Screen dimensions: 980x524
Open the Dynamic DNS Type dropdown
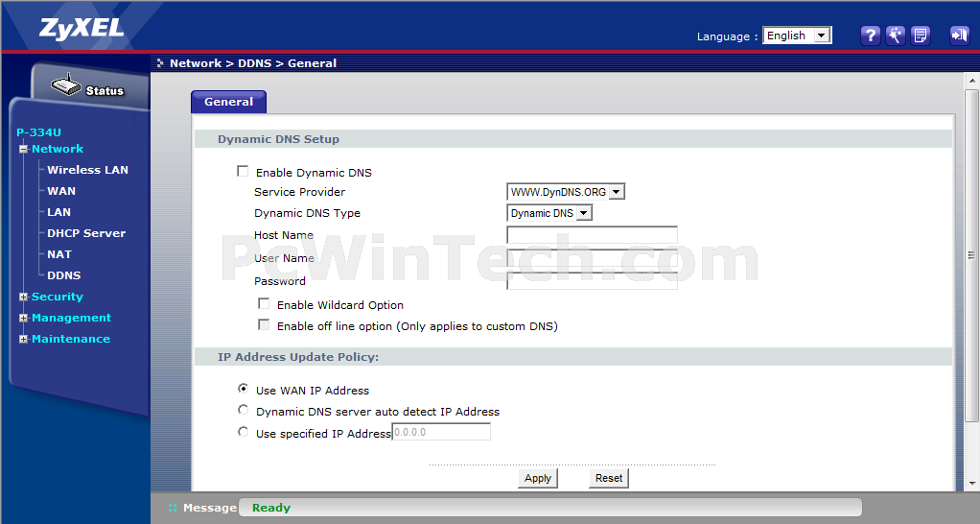pos(549,213)
